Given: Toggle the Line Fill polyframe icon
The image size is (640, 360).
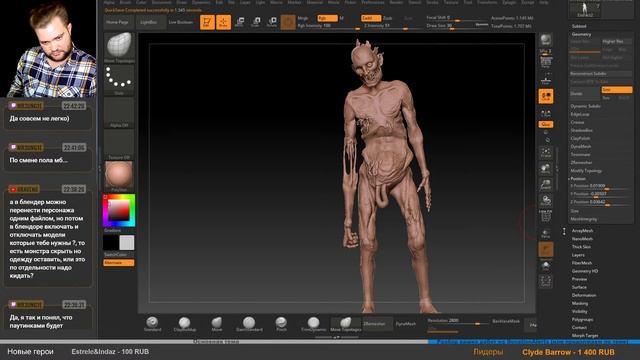Looking at the screenshot, I should (546, 216).
